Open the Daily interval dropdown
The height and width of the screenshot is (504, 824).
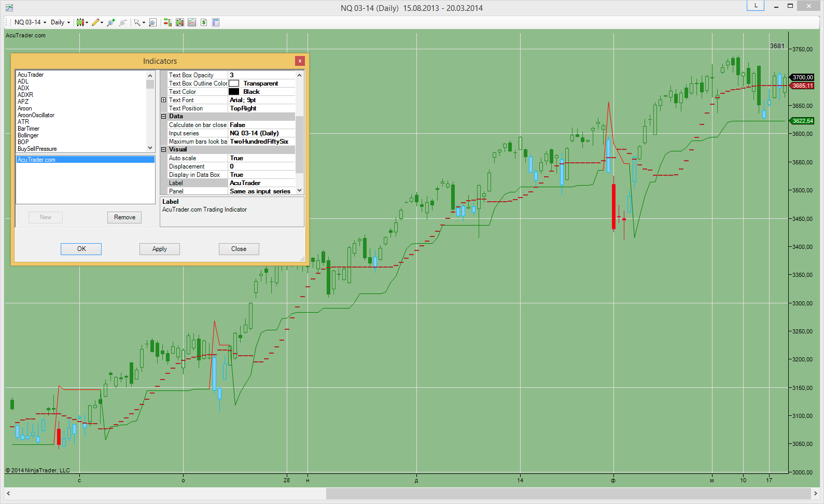[60, 22]
